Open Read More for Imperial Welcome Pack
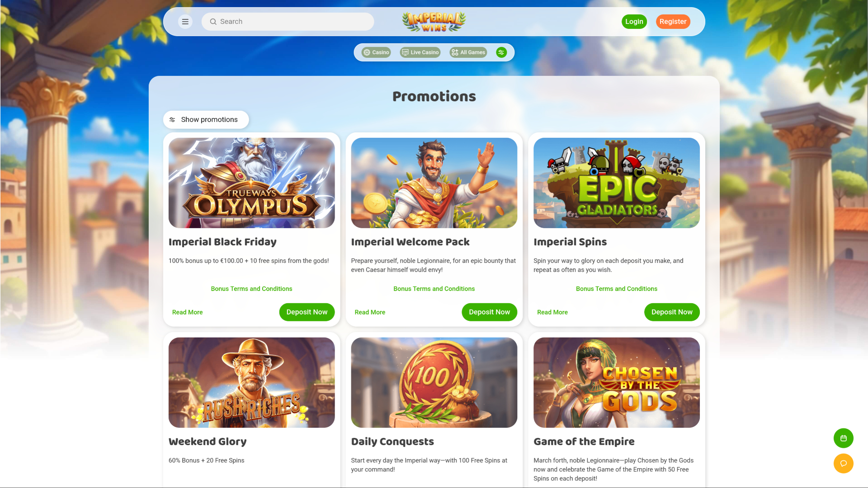The width and height of the screenshot is (868, 488). [370, 312]
